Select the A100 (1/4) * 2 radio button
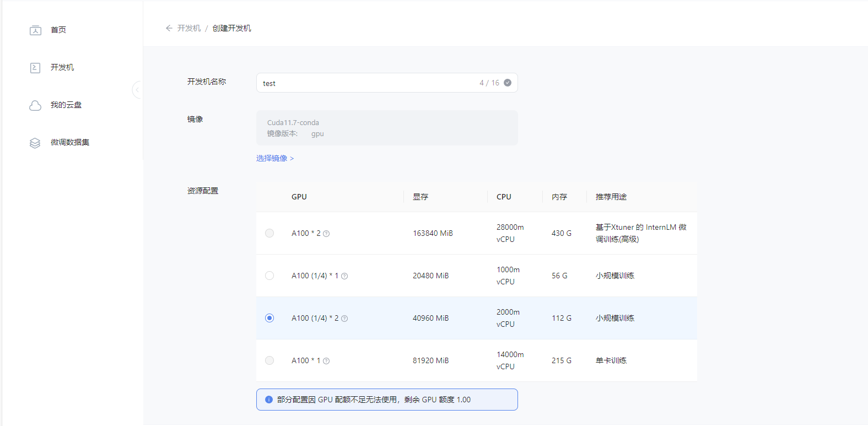The height and width of the screenshot is (426, 868). point(269,318)
